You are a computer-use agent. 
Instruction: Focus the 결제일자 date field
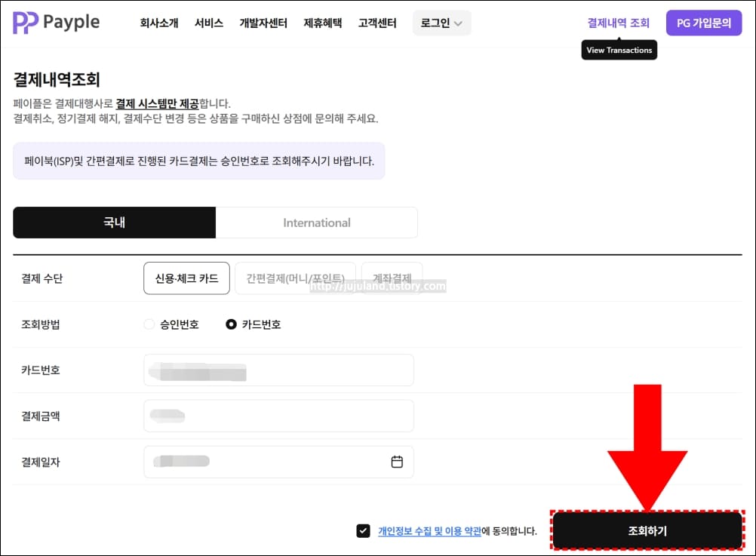pos(278,462)
